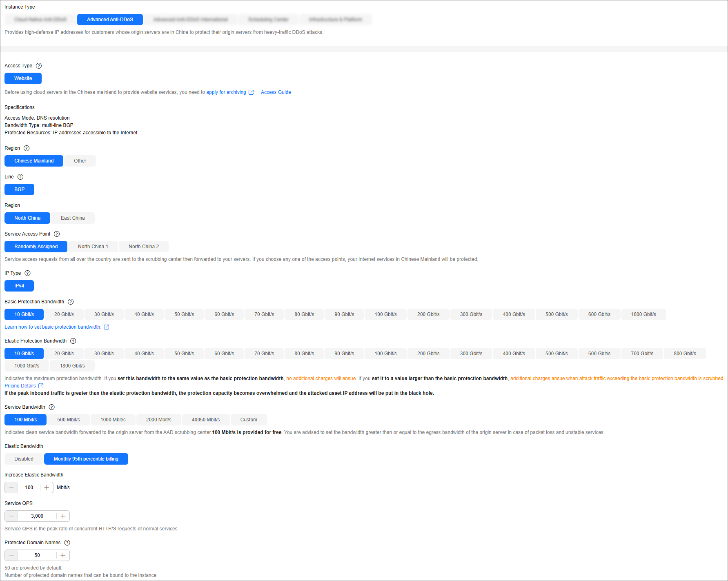Open the Protected Domain Names help icon
Viewport: 728px width, 581px height.
point(67,543)
